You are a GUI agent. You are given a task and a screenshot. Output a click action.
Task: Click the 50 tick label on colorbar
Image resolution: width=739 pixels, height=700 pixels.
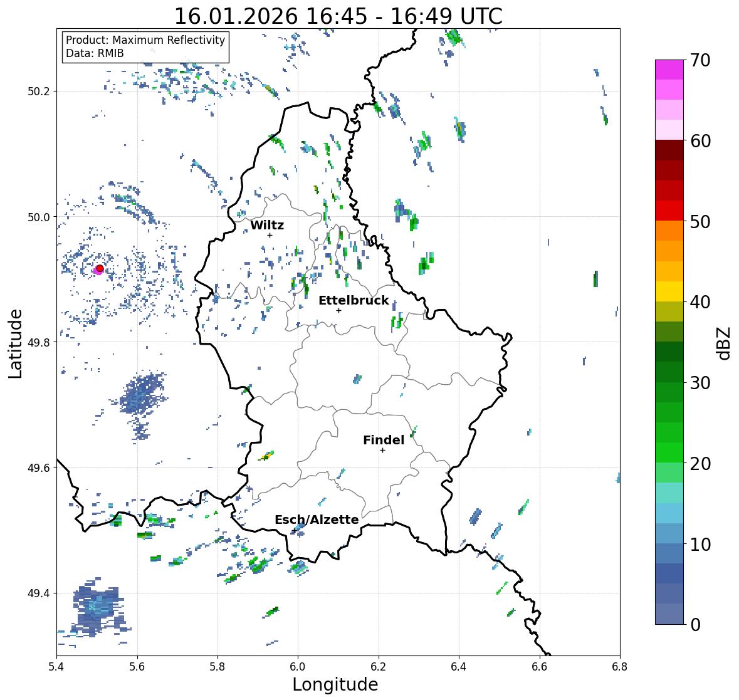pos(700,222)
